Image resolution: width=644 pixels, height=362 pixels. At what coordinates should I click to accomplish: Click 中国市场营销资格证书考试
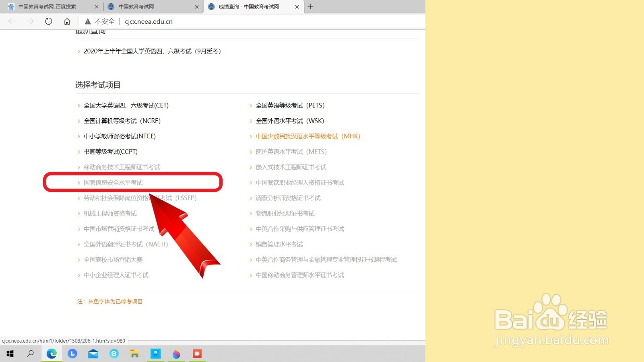tap(119, 229)
